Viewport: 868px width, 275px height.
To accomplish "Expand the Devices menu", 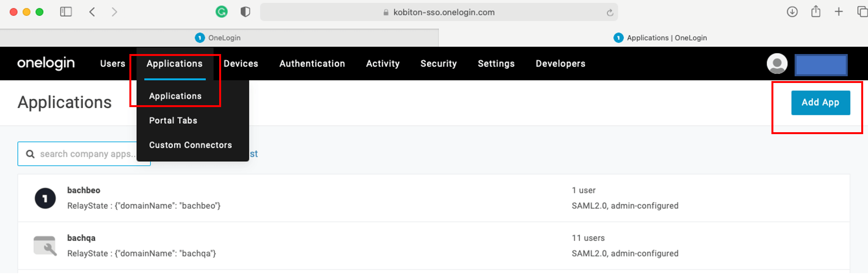I will click(x=241, y=64).
